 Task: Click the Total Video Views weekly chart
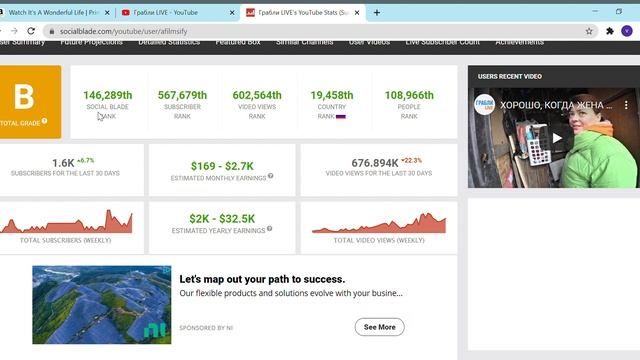379,223
